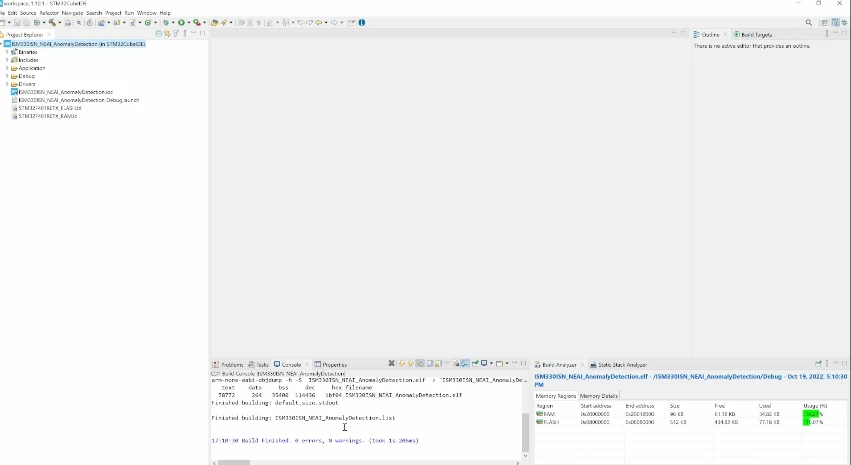Viewport: 851px width, 465px height.
Task: Click the console vertical scrollbar
Action: click(x=525, y=432)
